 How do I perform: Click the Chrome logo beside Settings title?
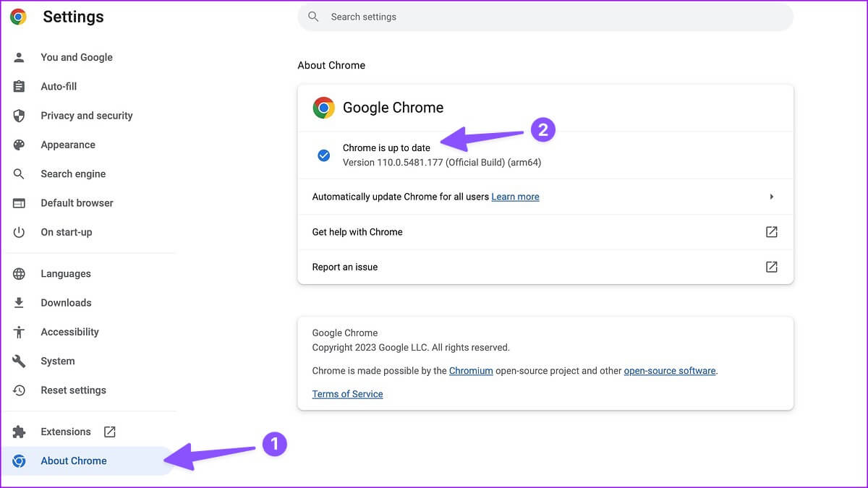coord(19,17)
